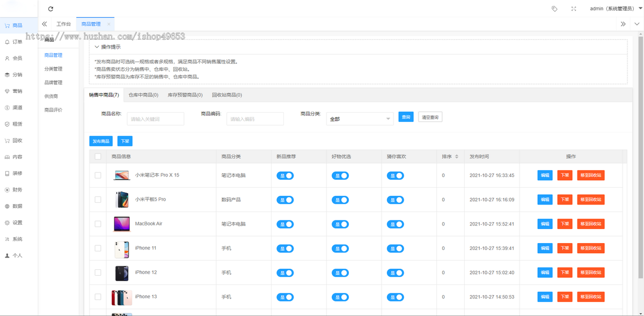Click the 下架 button above the table
644x316 pixels.
tap(125, 141)
